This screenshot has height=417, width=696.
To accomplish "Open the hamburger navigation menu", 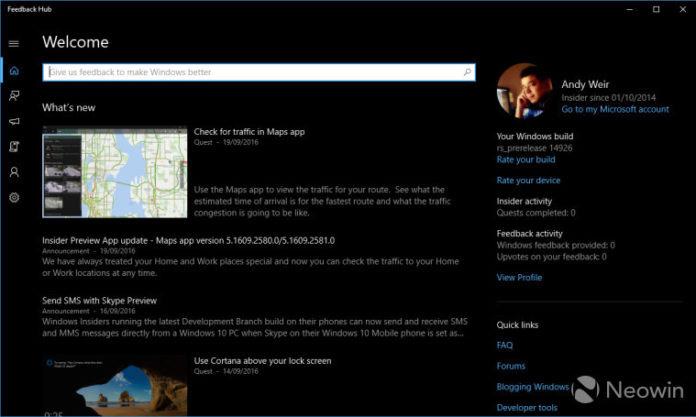I will pyautogui.click(x=14, y=44).
